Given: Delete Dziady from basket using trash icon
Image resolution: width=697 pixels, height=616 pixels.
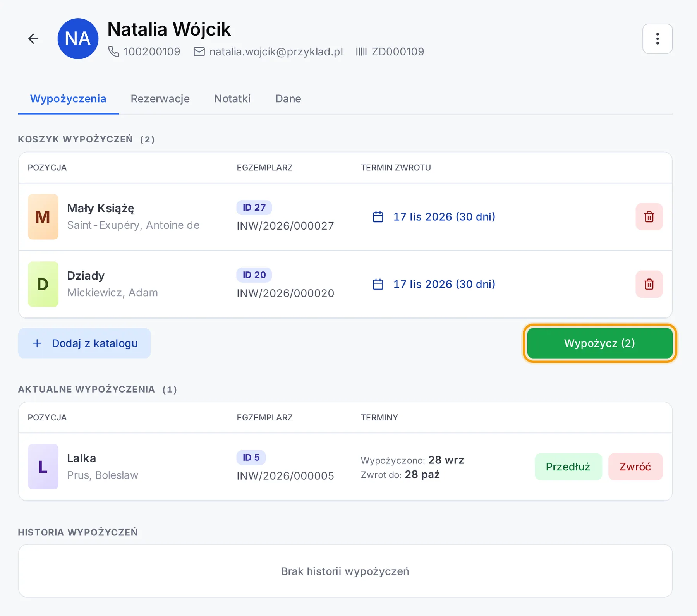Looking at the screenshot, I should (x=649, y=284).
